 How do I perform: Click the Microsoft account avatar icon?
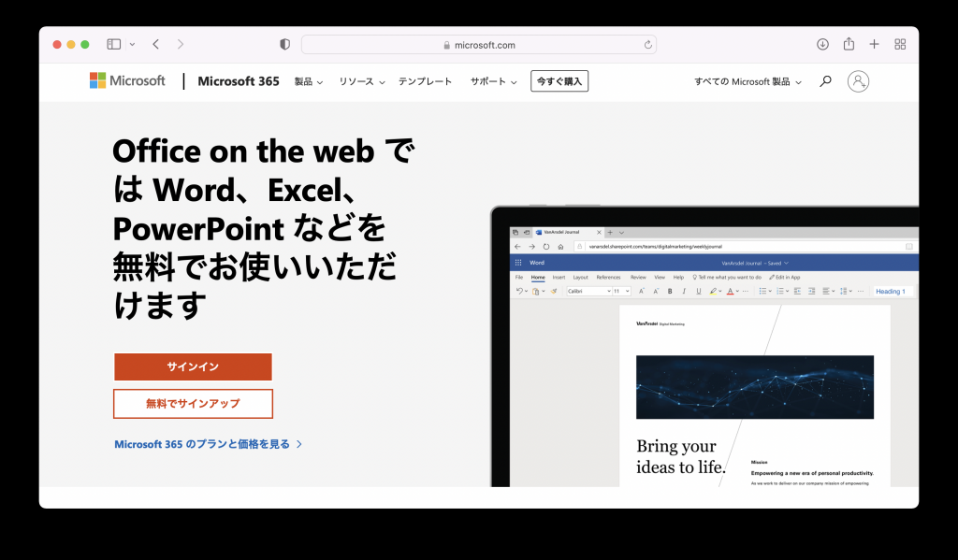858,81
